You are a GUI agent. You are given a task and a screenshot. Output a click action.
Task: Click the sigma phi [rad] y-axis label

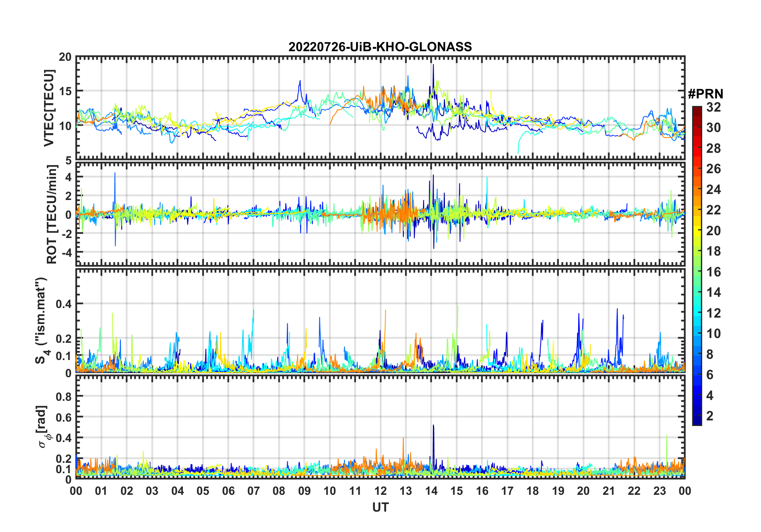point(43,426)
